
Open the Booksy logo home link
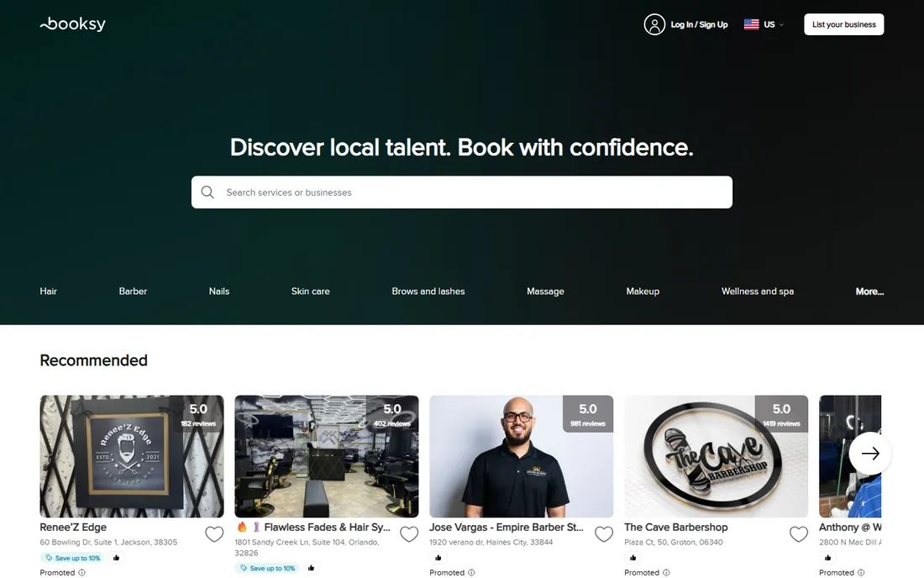point(72,24)
